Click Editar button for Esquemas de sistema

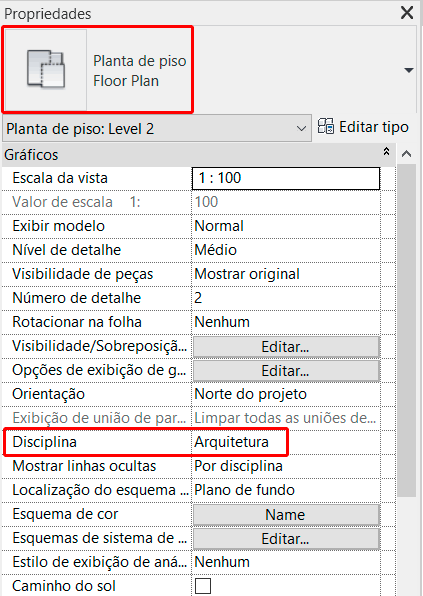[286, 539]
